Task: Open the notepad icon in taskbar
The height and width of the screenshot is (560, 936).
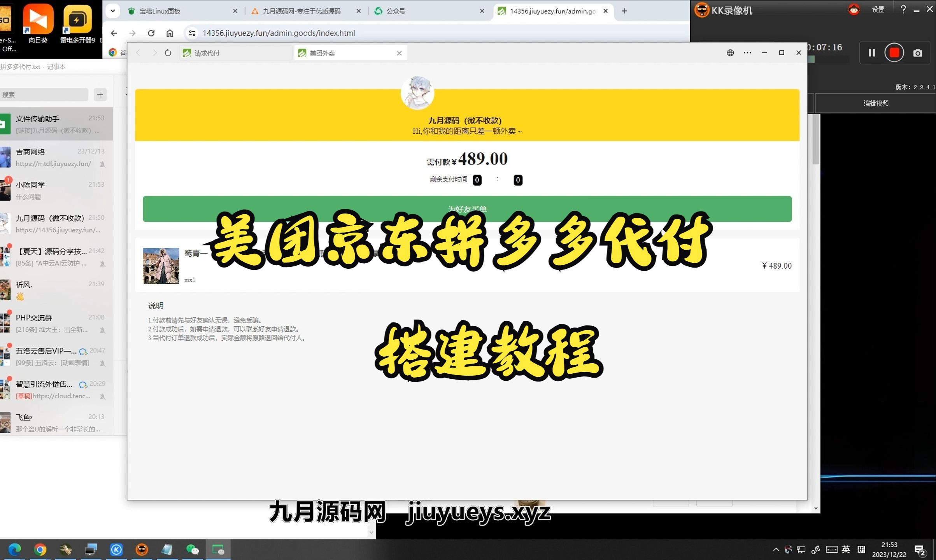Action: click(x=167, y=549)
